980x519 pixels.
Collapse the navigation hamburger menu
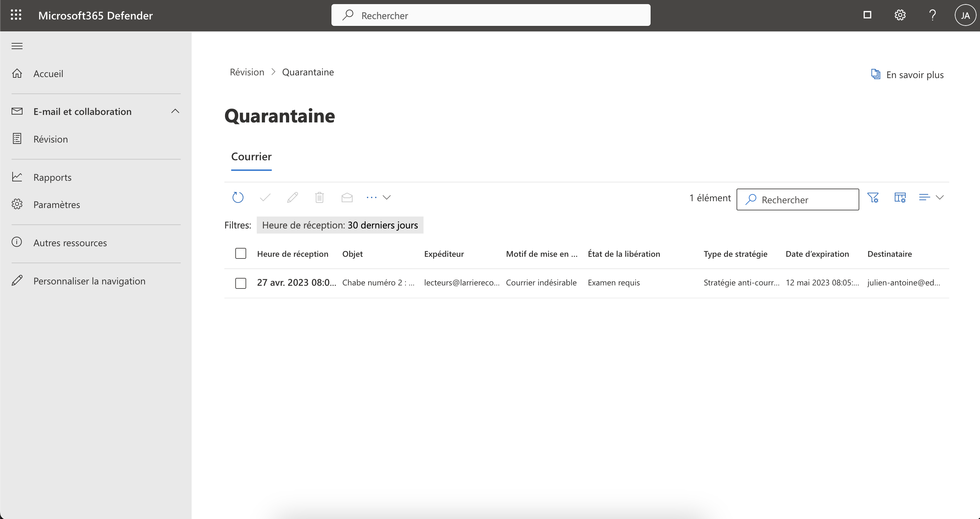pos(17,46)
